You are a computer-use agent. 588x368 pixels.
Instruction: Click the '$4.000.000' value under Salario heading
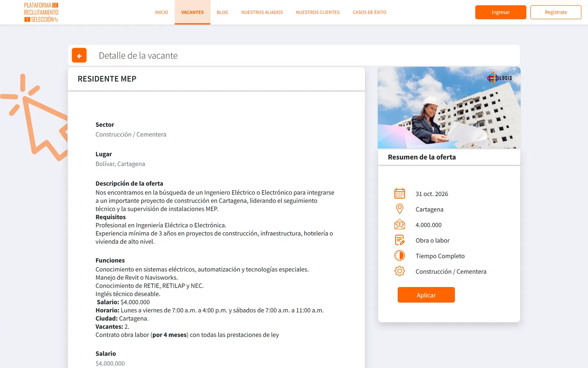click(x=110, y=363)
